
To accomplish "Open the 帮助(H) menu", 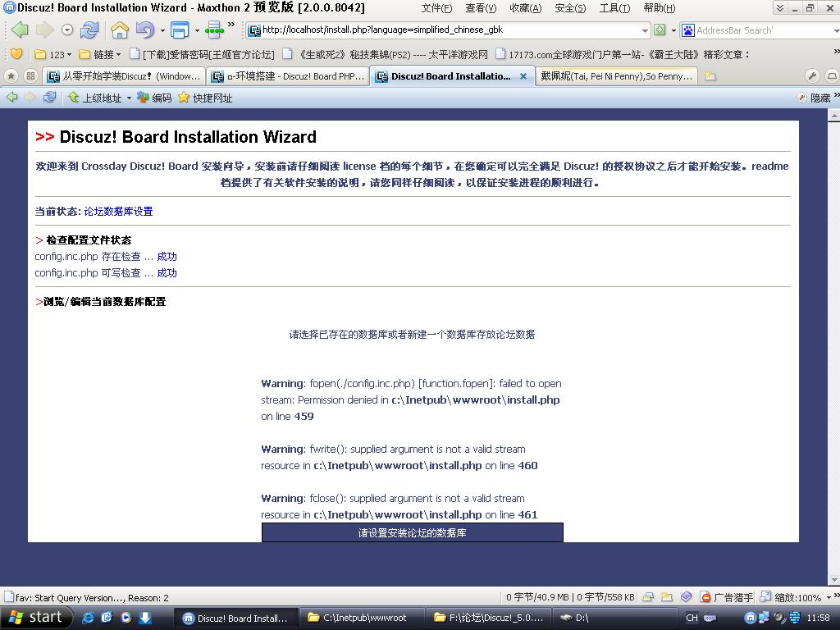I will pos(660,8).
